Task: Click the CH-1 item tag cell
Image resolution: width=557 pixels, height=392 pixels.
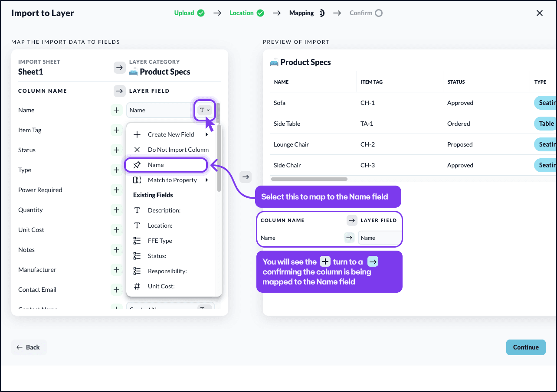Action: coord(367,103)
